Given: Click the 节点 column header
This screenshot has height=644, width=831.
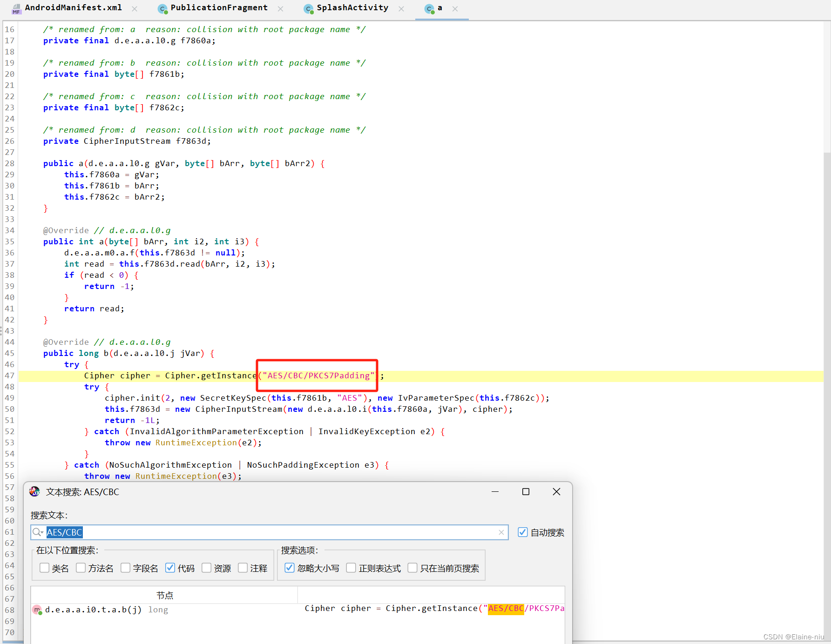Looking at the screenshot, I should pyautogui.click(x=164, y=595).
